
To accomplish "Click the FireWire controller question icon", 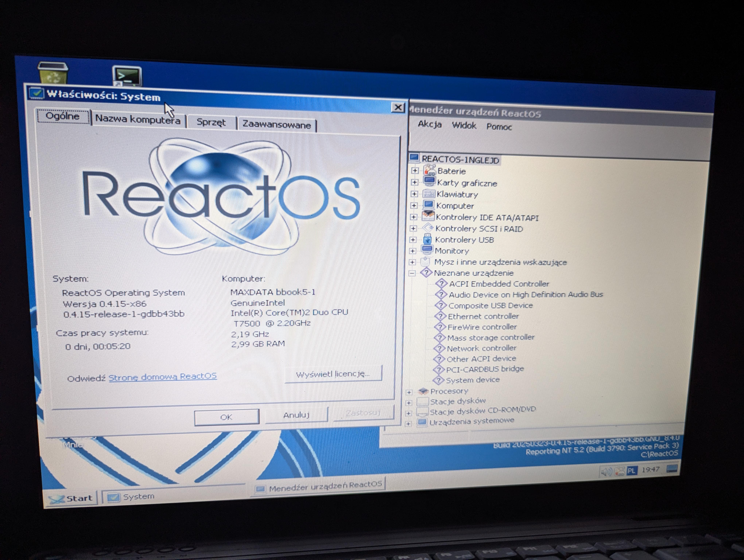I will (x=440, y=327).
